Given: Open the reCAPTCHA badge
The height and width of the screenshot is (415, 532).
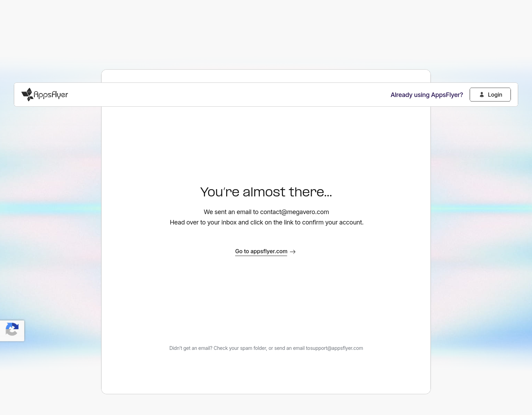Looking at the screenshot, I should point(12,330).
